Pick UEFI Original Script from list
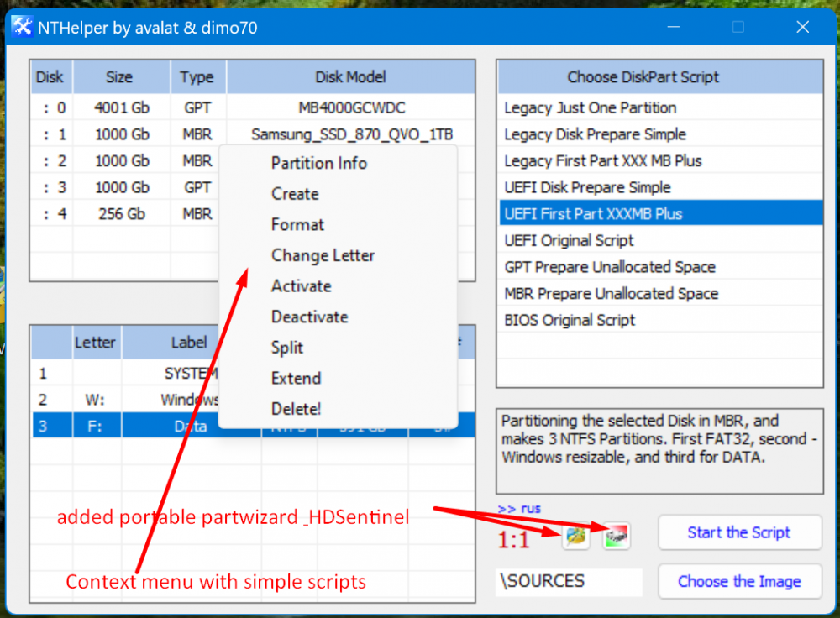840x618 pixels. coord(569,241)
